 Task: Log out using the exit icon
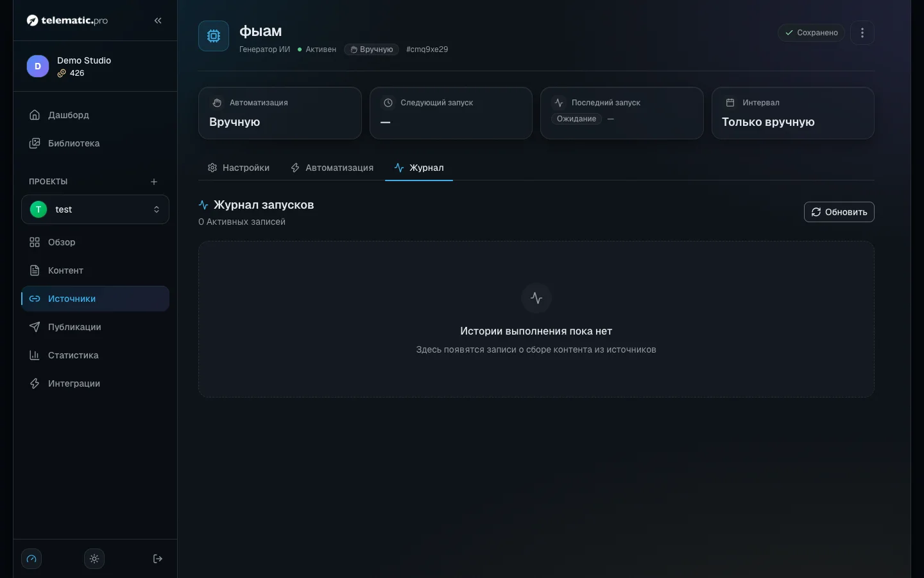[158, 559]
